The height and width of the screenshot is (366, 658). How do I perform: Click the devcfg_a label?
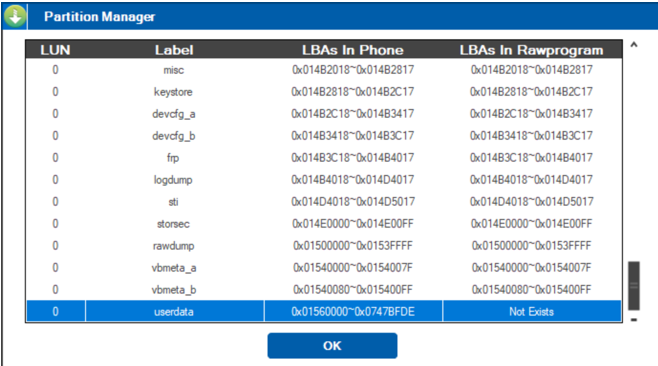(174, 114)
